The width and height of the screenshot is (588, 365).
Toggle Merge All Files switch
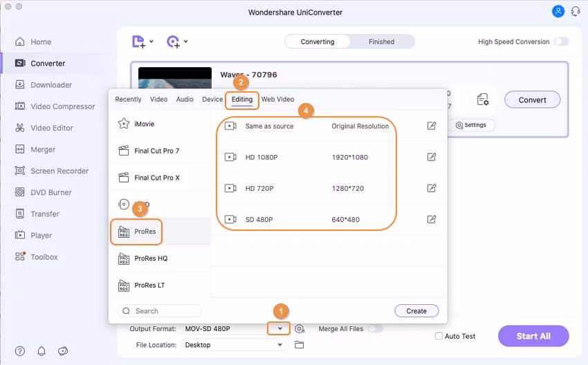coord(375,328)
